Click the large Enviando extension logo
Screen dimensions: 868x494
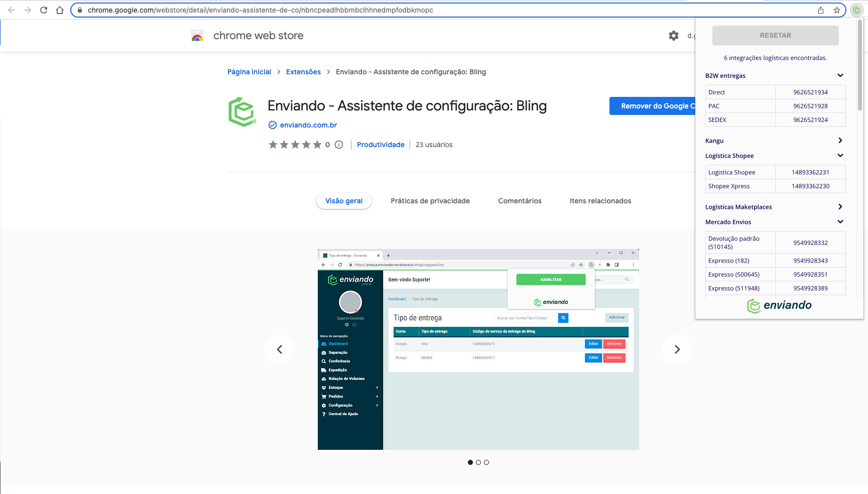pyautogui.click(x=242, y=111)
